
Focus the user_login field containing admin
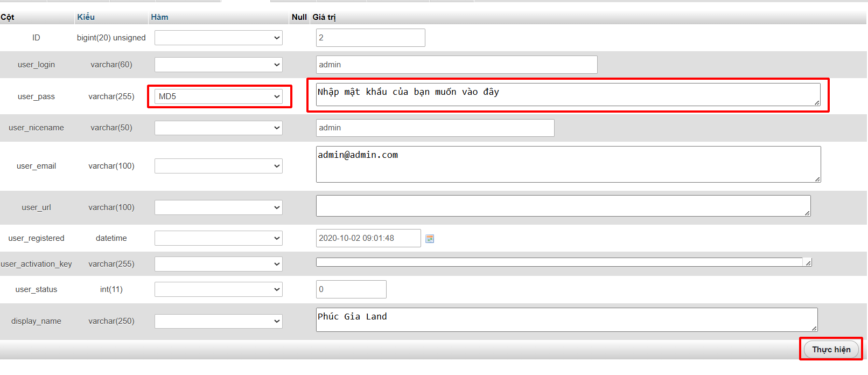pos(456,65)
